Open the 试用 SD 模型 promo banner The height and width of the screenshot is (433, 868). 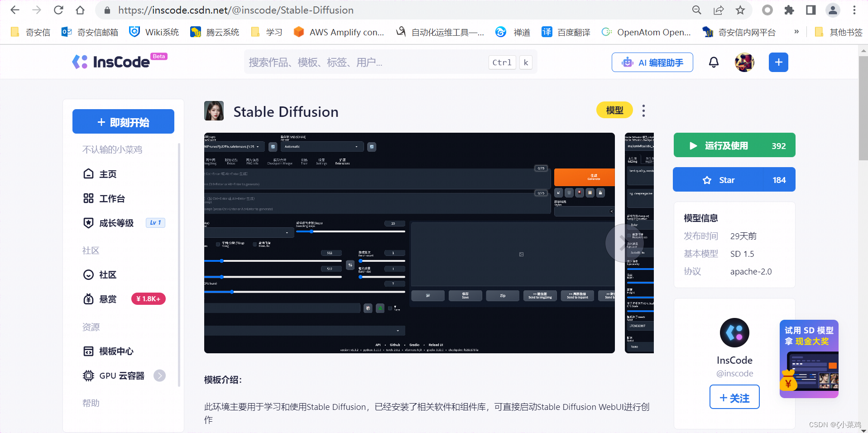pyautogui.click(x=809, y=359)
